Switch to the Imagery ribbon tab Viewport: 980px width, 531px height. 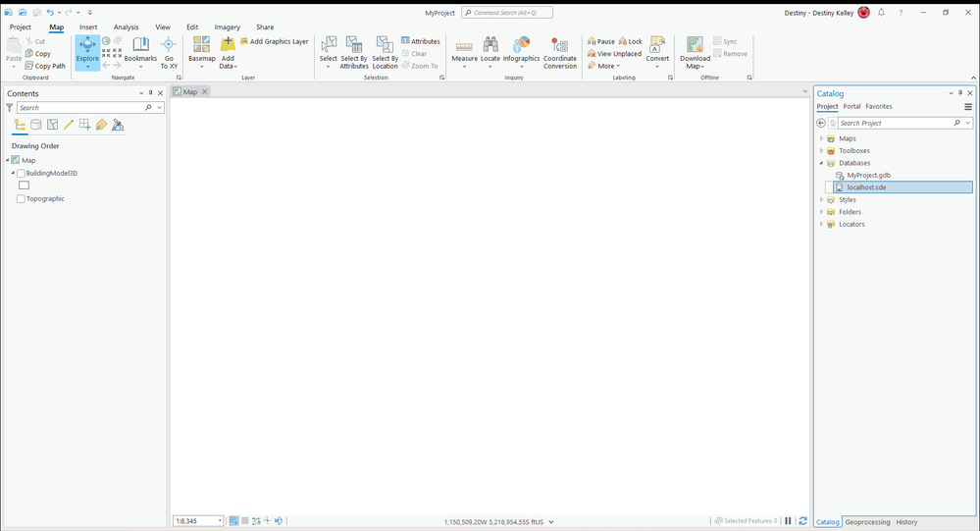227,27
